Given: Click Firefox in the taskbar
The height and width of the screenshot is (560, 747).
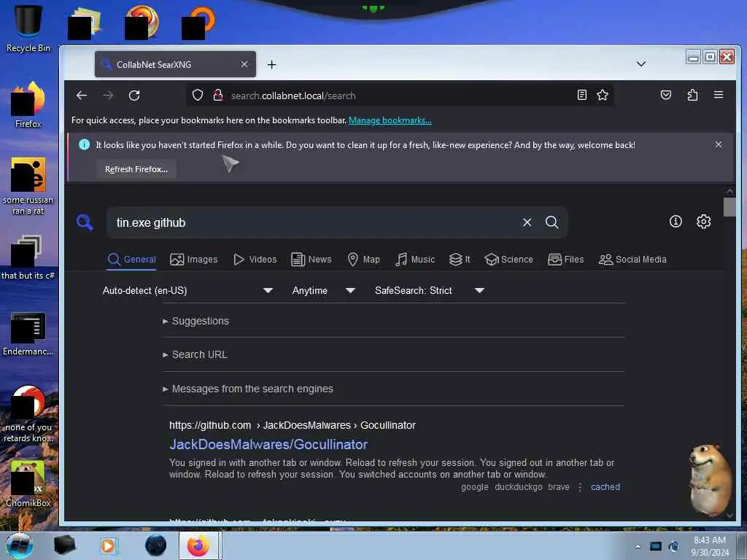Looking at the screenshot, I should tap(198, 545).
